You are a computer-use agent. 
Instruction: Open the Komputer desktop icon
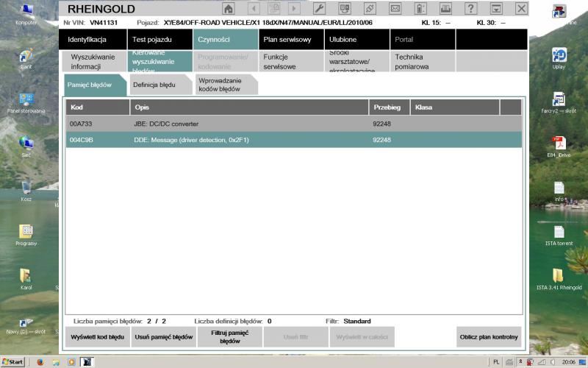(26, 15)
